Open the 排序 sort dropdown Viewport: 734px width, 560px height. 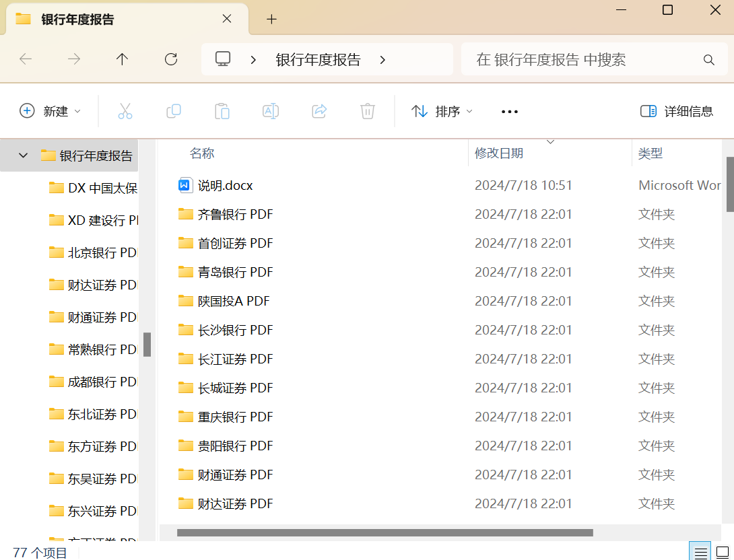click(x=442, y=111)
